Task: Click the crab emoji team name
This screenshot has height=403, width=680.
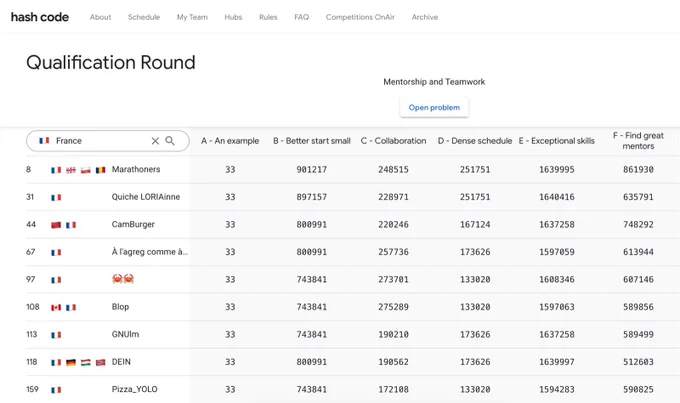Action: 123,279
